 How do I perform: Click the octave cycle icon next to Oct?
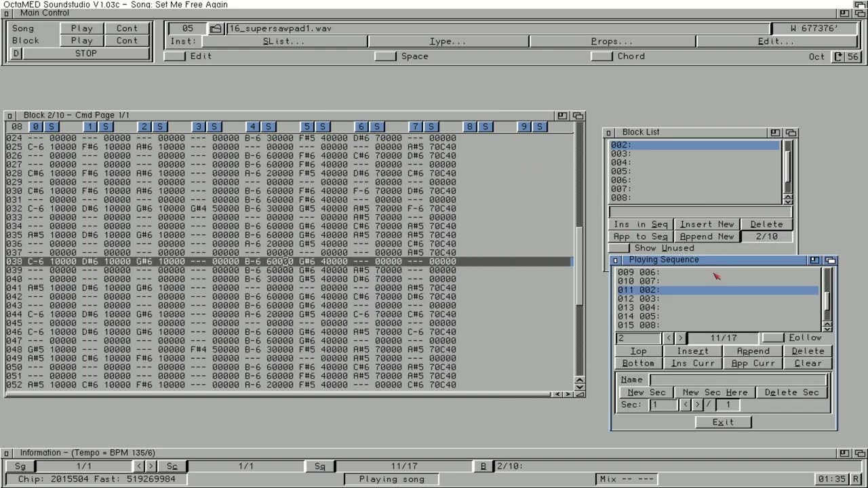838,57
